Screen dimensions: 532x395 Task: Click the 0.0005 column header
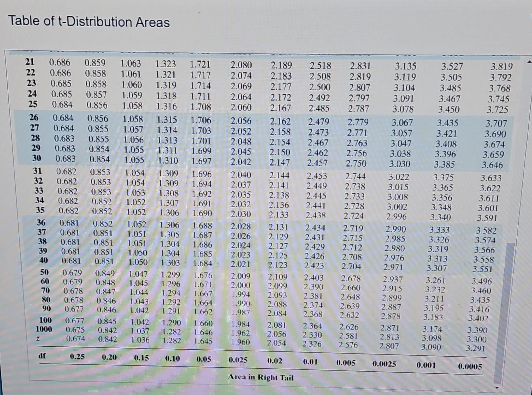tap(470, 366)
